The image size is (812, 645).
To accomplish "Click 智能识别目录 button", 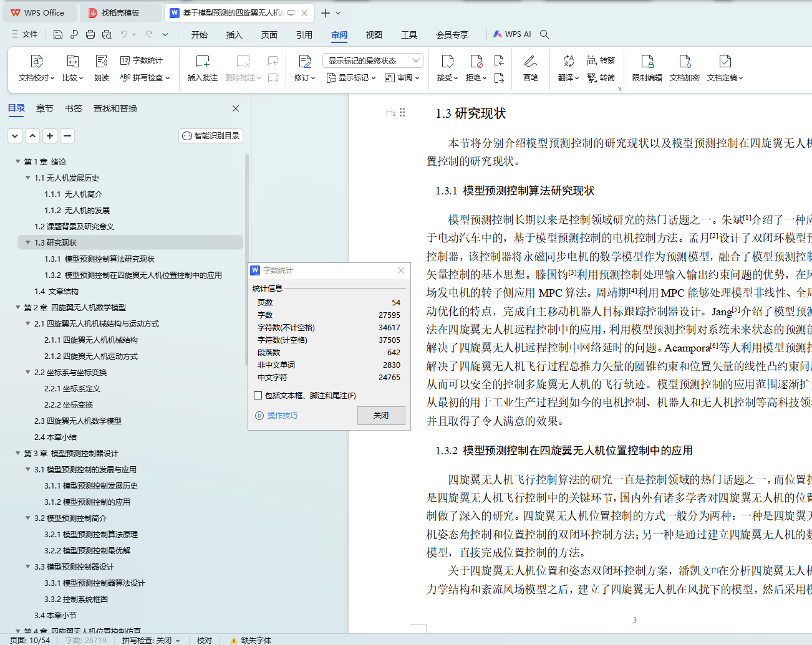I will click(x=211, y=135).
